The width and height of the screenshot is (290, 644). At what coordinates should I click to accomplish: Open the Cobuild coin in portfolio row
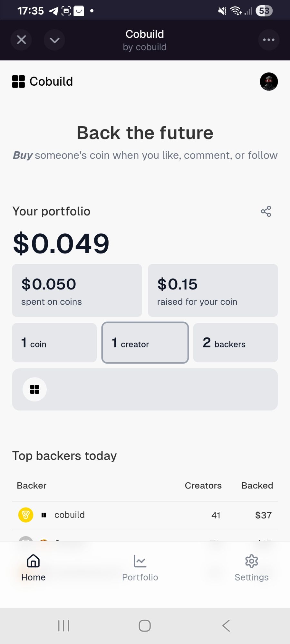click(x=34, y=389)
